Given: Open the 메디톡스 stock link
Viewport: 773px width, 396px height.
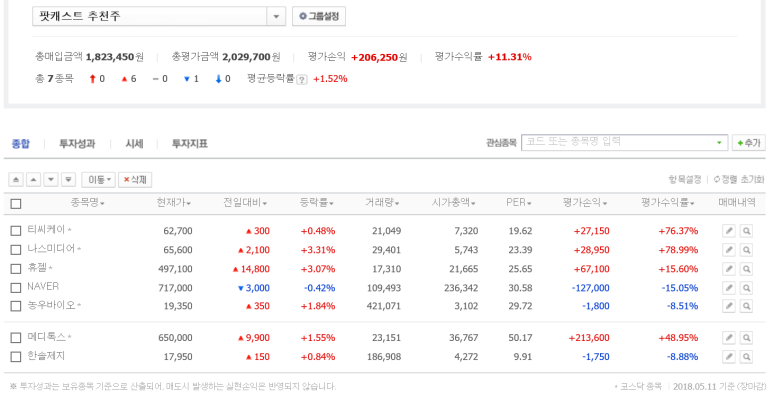Looking at the screenshot, I should pyautogui.click(x=46, y=337).
